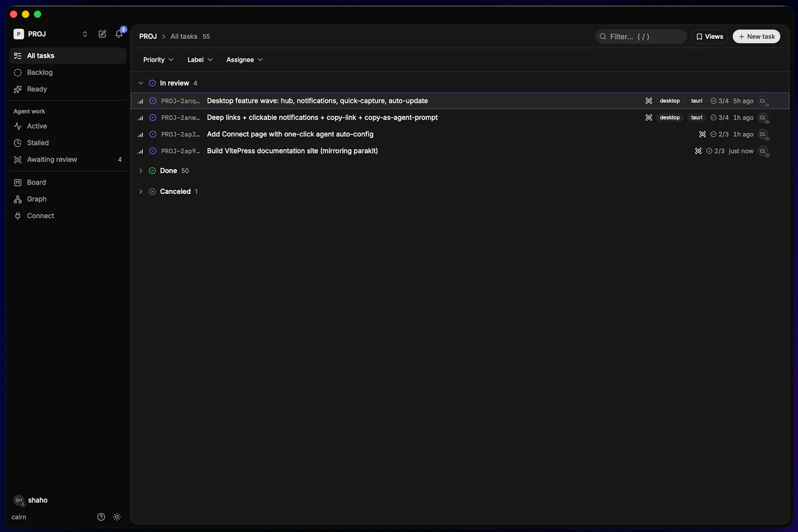The height and width of the screenshot is (532, 798).
Task: Expand the Done group chevron
Action: click(141, 171)
